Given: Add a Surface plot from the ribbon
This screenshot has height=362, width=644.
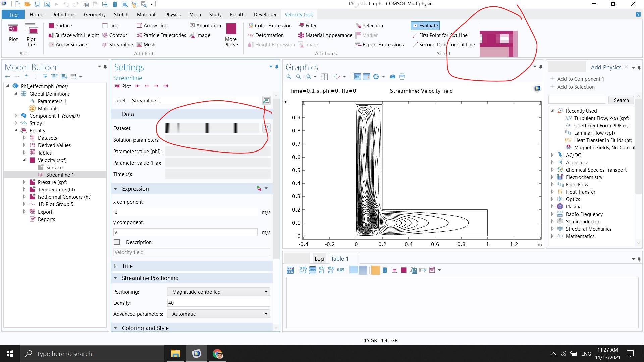Looking at the screenshot, I should [60, 26].
